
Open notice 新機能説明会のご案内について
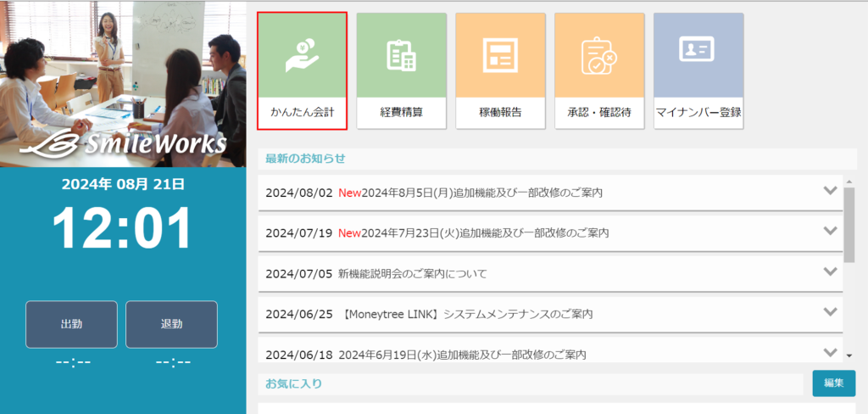pos(413,274)
